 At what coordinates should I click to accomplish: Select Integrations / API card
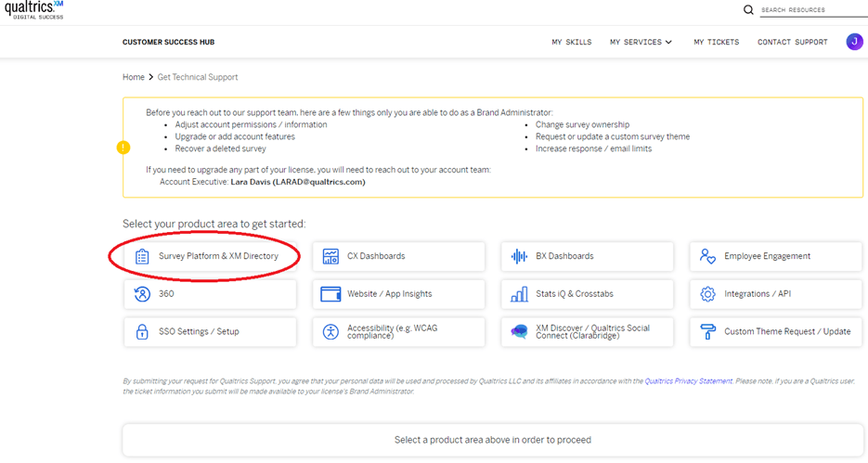coord(775,294)
